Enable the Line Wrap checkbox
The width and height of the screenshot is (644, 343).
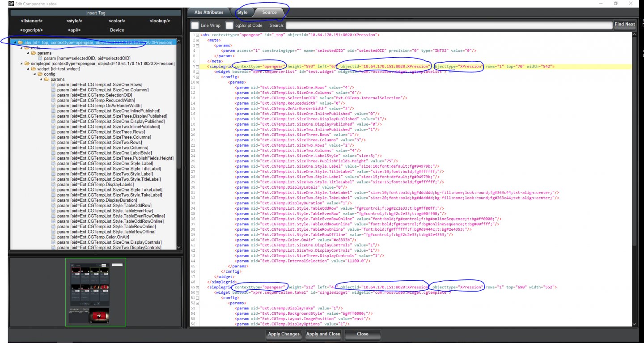195,25
